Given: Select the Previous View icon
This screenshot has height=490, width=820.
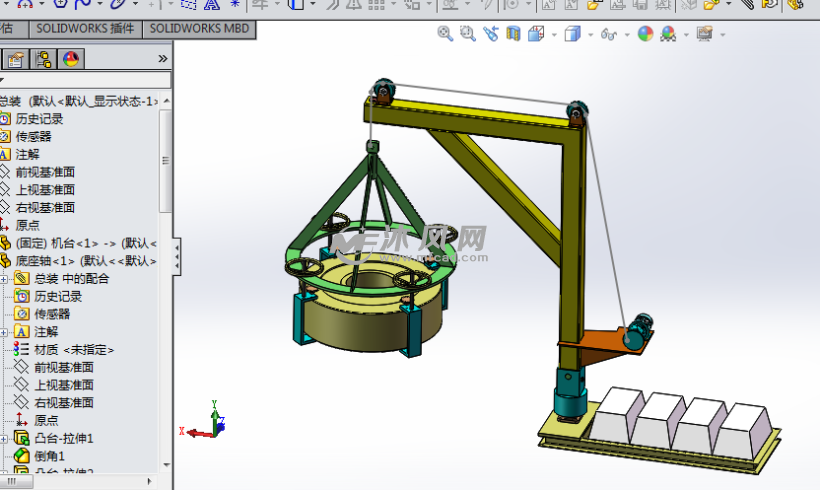Looking at the screenshot, I should (x=491, y=34).
